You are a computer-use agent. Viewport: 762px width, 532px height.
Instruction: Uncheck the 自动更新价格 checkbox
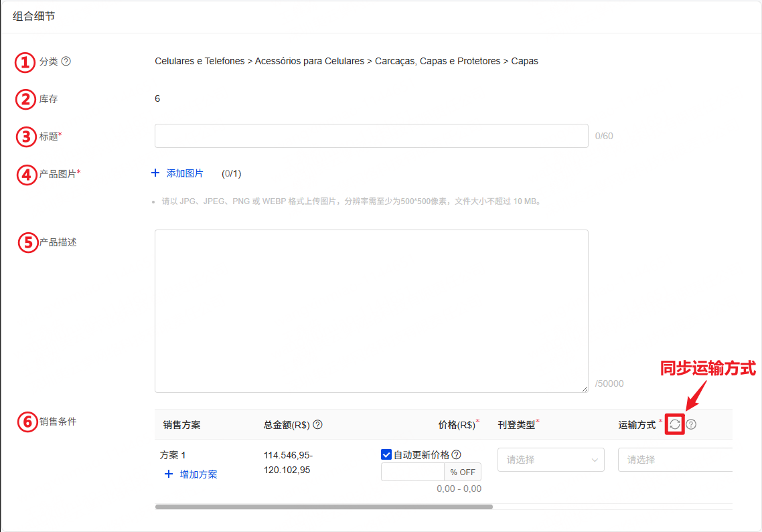386,455
